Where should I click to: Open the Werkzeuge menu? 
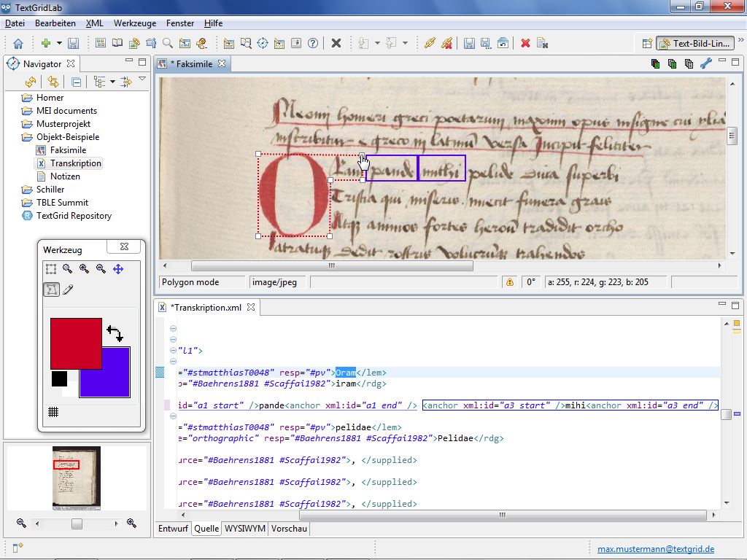[x=135, y=23]
